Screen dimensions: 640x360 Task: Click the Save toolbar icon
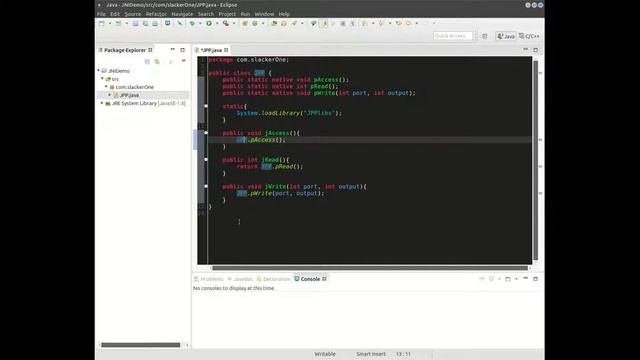(136, 24)
